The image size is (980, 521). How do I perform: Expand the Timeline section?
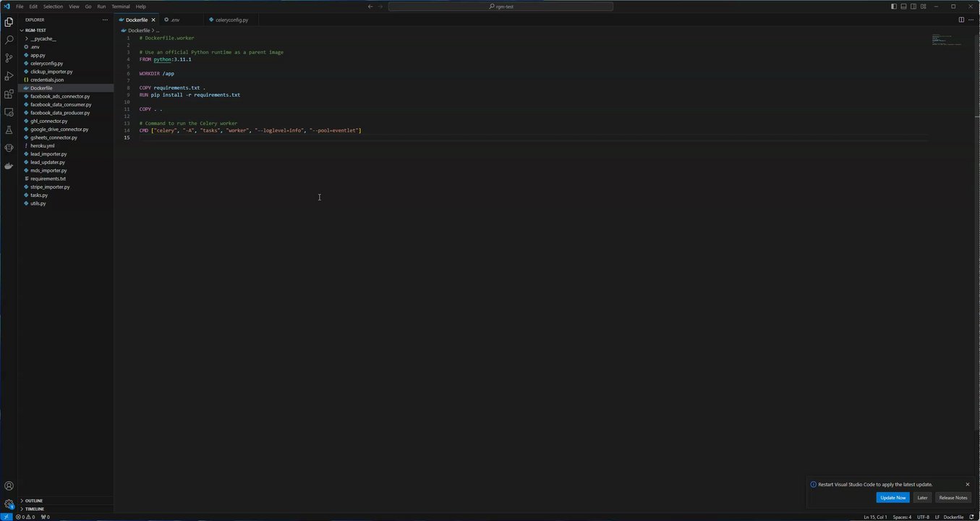(35, 509)
